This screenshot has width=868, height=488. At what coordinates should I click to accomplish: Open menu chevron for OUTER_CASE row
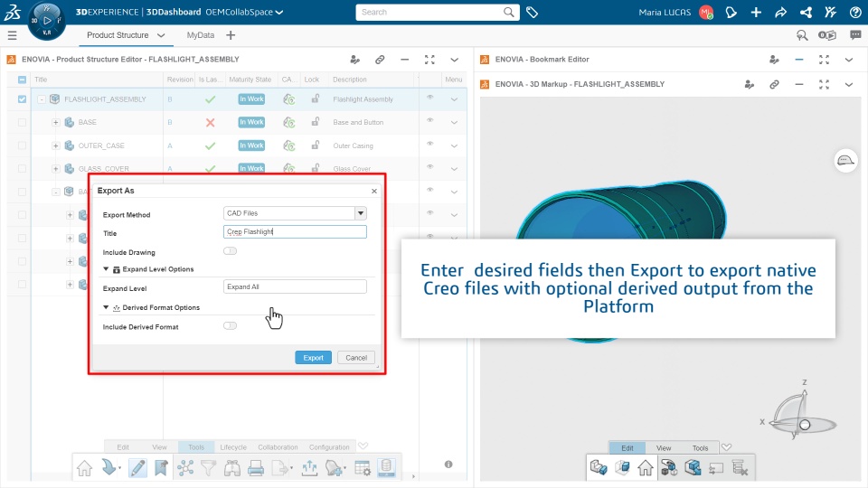coord(454,146)
